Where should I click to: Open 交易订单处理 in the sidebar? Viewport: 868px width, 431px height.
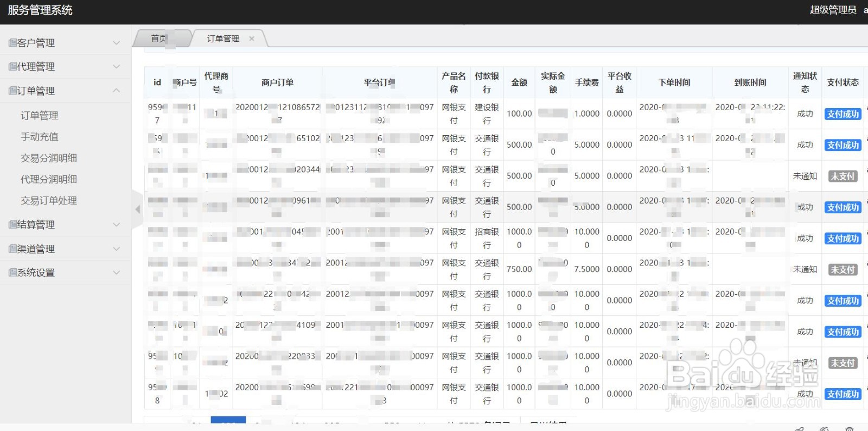[x=49, y=200]
